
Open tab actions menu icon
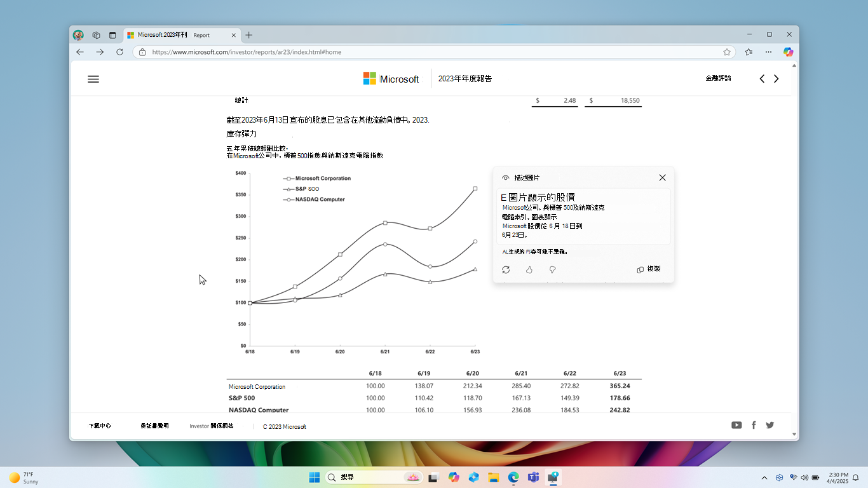112,35
